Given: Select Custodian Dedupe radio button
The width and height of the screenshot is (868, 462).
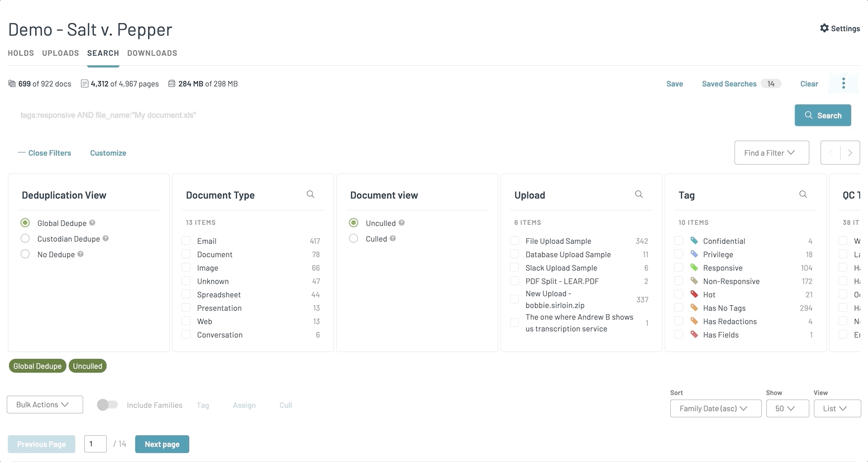Looking at the screenshot, I should point(25,238).
